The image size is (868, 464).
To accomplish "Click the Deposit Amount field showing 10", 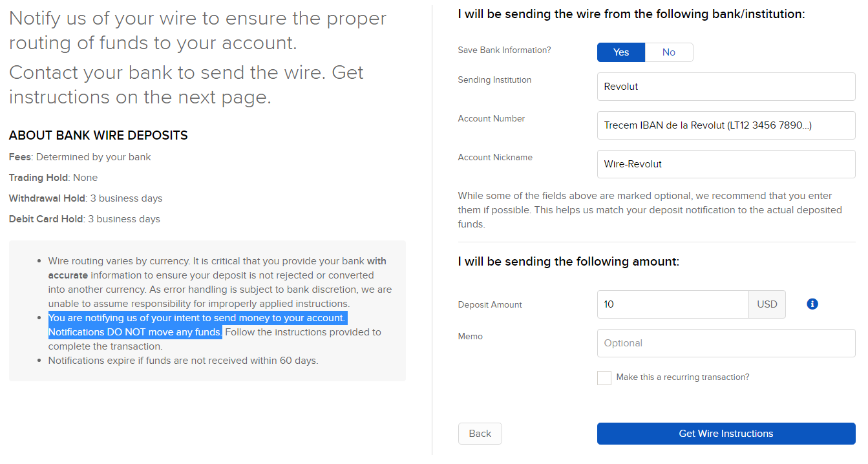I will [x=673, y=304].
